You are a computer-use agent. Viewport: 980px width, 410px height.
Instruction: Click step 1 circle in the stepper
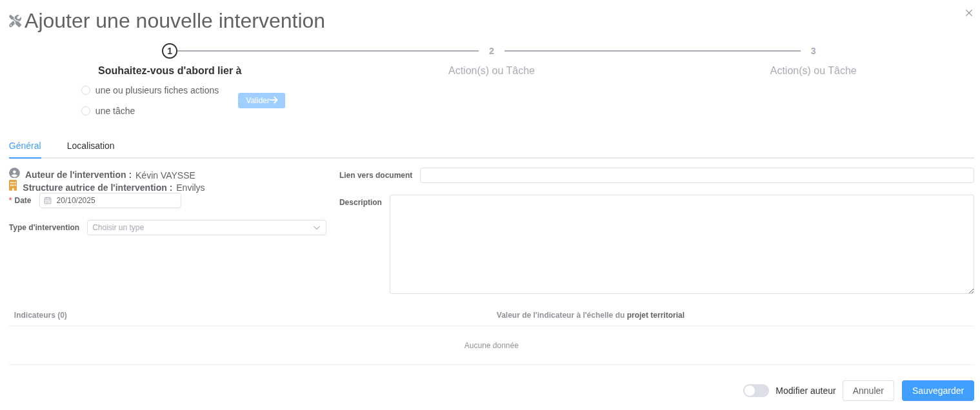(x=170, y=51)
